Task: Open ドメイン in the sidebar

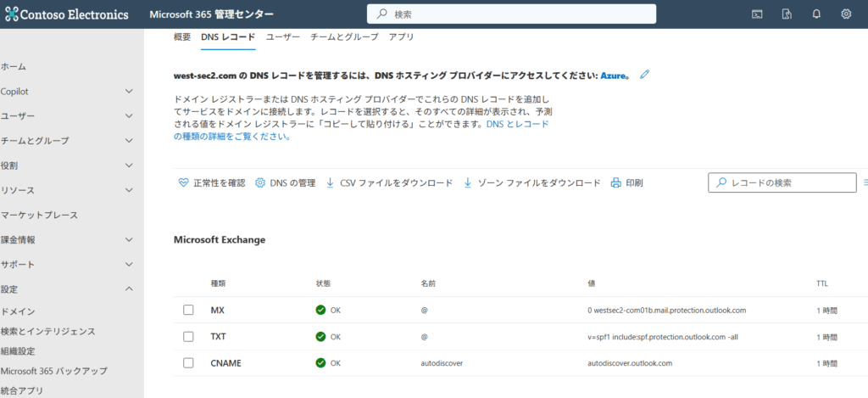Action: 18,311
